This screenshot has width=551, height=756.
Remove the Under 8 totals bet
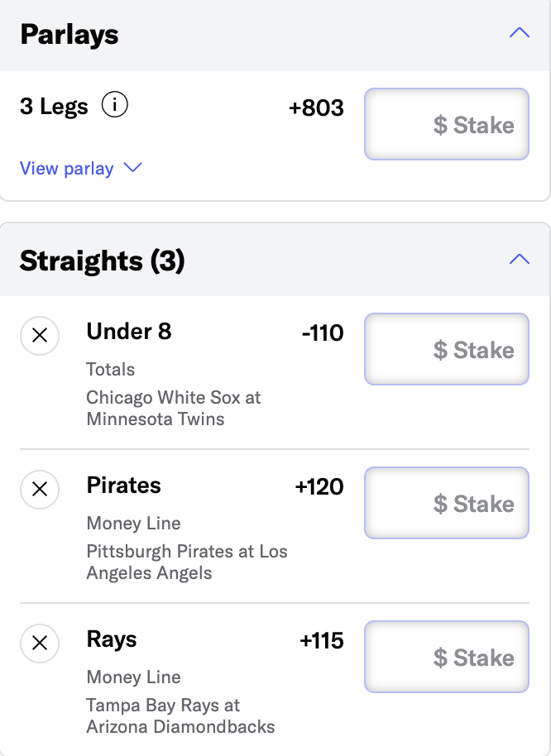(x=40, y=336)
